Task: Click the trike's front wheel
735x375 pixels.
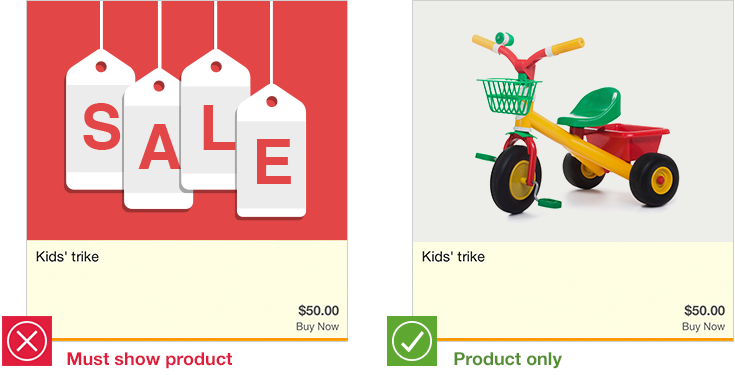Action: pos(516,179)
